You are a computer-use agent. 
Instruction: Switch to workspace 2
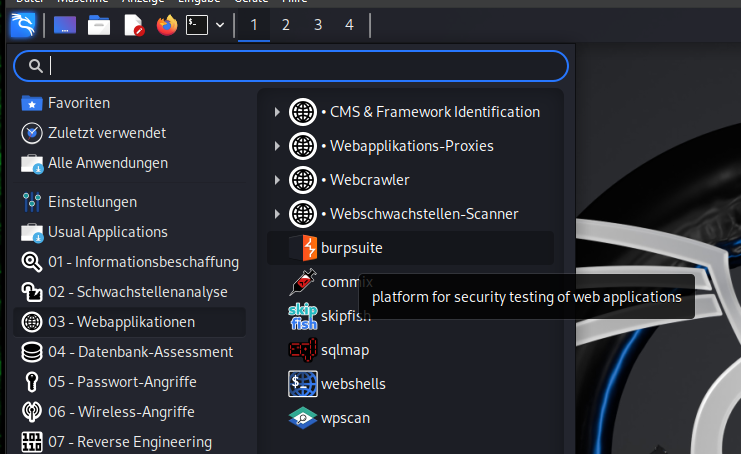[285, 25]
